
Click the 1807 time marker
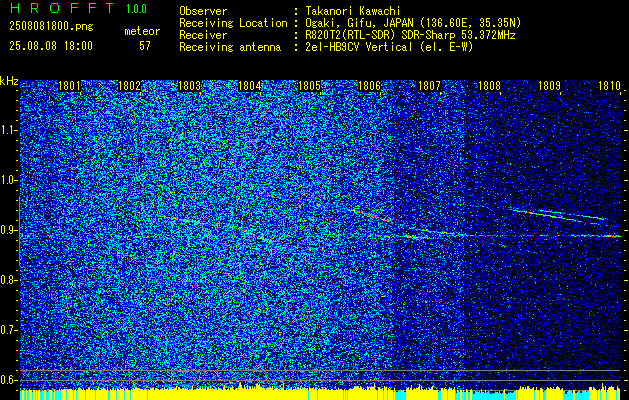click(x=429, y=86)
